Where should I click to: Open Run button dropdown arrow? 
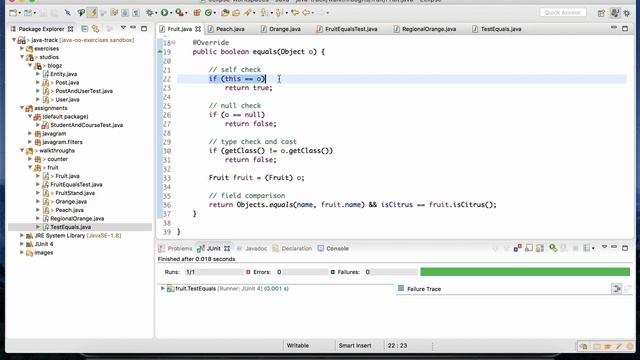point(171,13)
